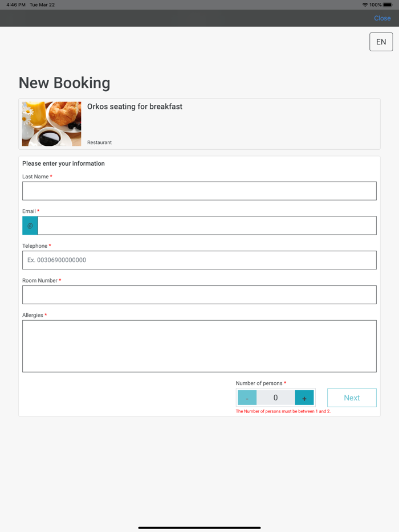
Task: Increase number of persons with plus button
Action: tap(304, 398)
